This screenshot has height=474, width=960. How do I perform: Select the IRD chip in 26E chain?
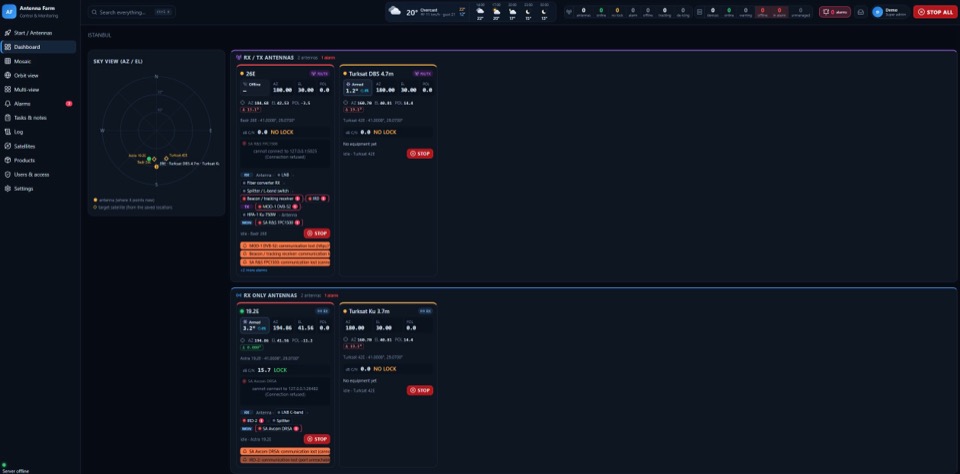point(317,198)
